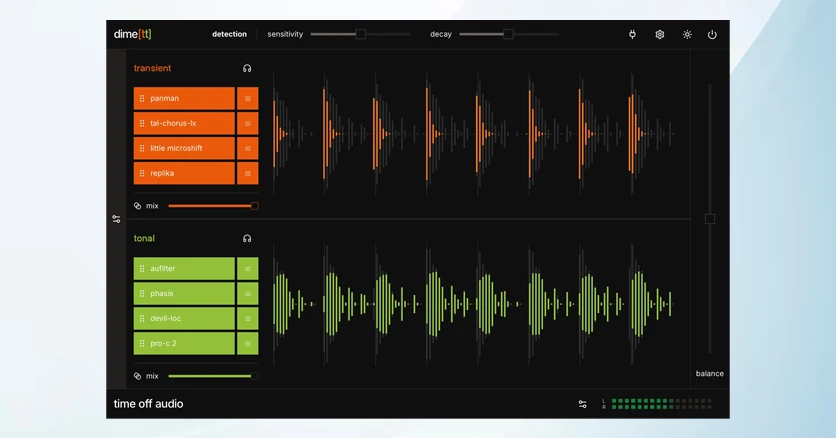The height and width of the screenshot is (438, 836).
Task: Open menu for tal-chorus-lx plugin
Action: 247,124
